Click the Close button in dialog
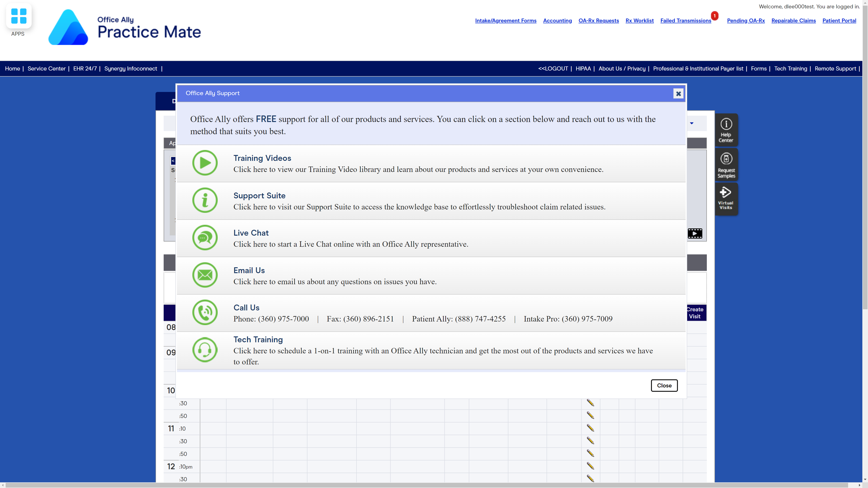This screenshot has width=868, height=488. tap(664, 386)
